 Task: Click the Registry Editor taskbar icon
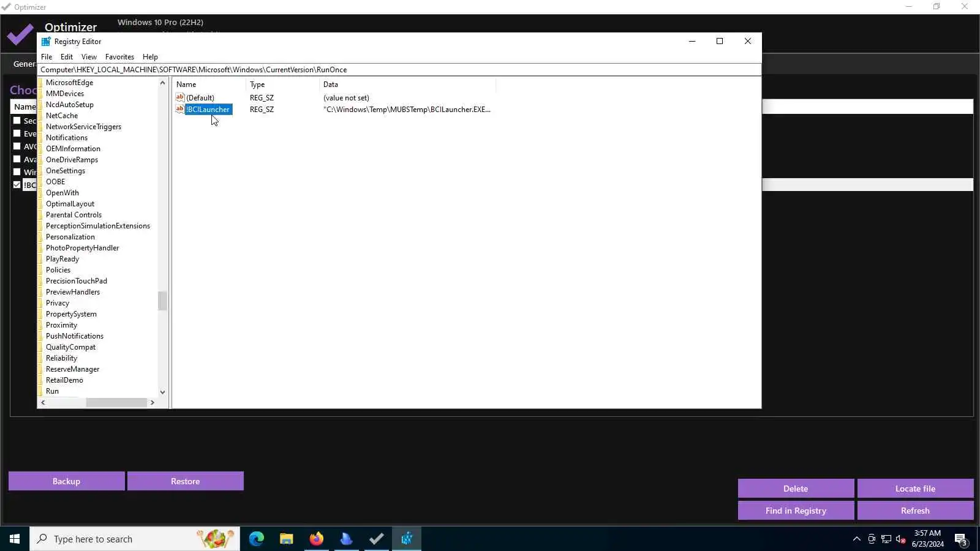tap(407, 539)
